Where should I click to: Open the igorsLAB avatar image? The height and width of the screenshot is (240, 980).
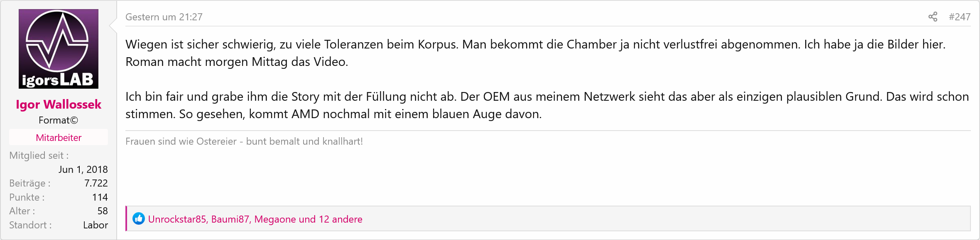pyautogui.click(x=59, y=49)
